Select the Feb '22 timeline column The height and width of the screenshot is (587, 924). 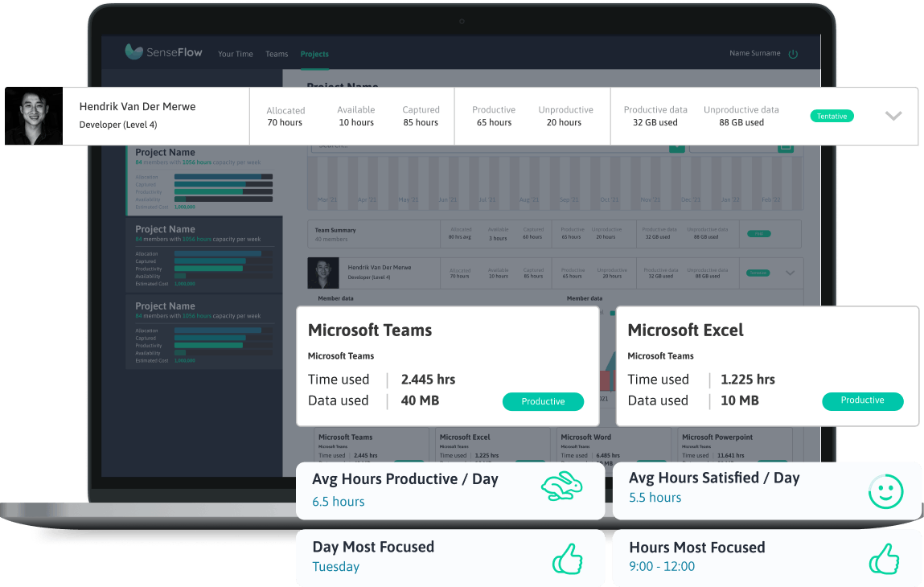pyautogui.click(x=770, y=199)
